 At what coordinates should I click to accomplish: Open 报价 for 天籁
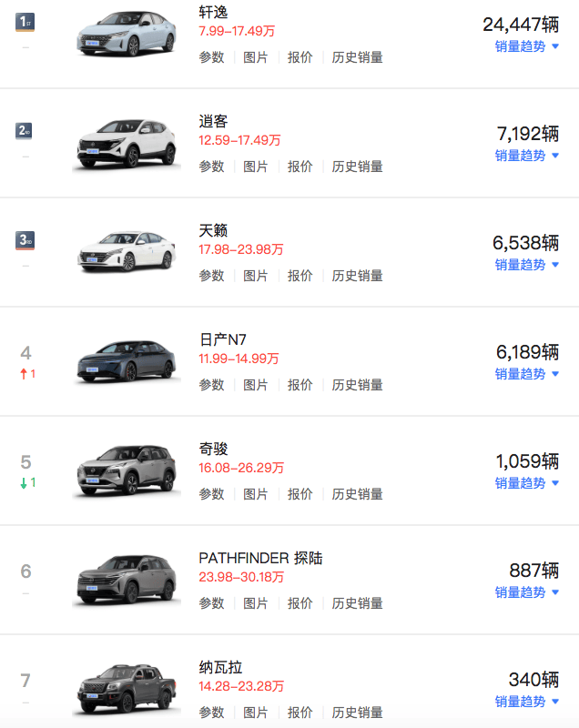[300, 276]
